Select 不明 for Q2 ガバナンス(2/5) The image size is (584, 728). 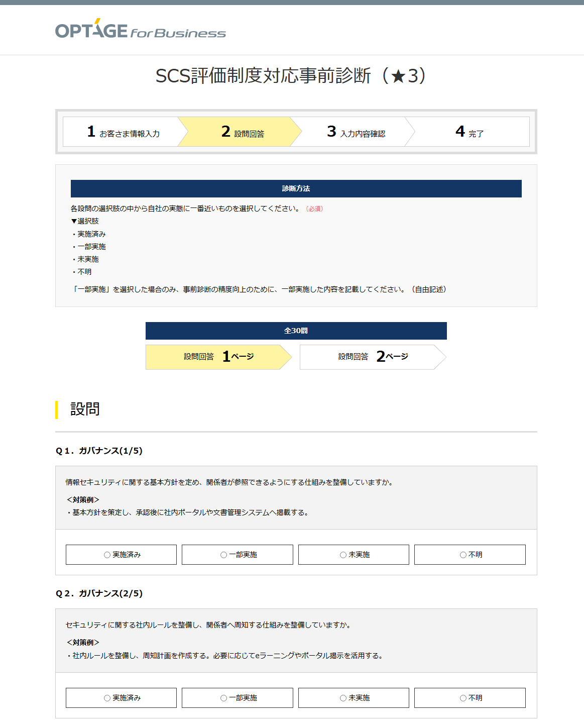470,698
